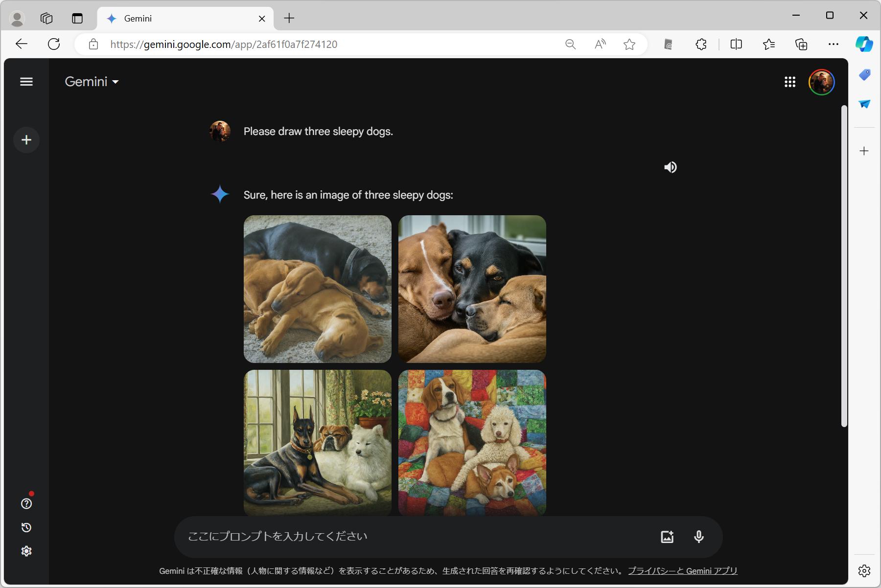Image resolution: width=881 pixels, height=588 pixels.
Task: Toggle split screen view
Action: pyautogui.click(x=736, y=45)
